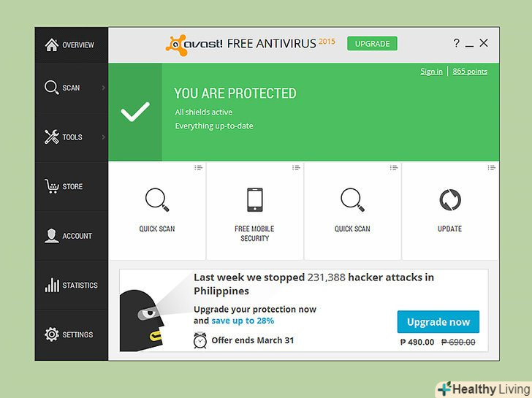
Task: Click the hacker mask illustration
Action: 142,320
